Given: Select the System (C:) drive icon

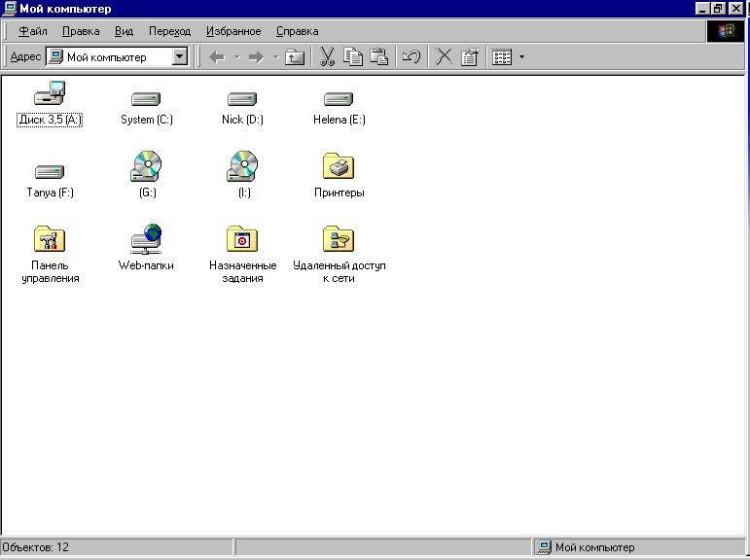Looking at the screenshot, I should pyautogui.click(x=146, y=99).
